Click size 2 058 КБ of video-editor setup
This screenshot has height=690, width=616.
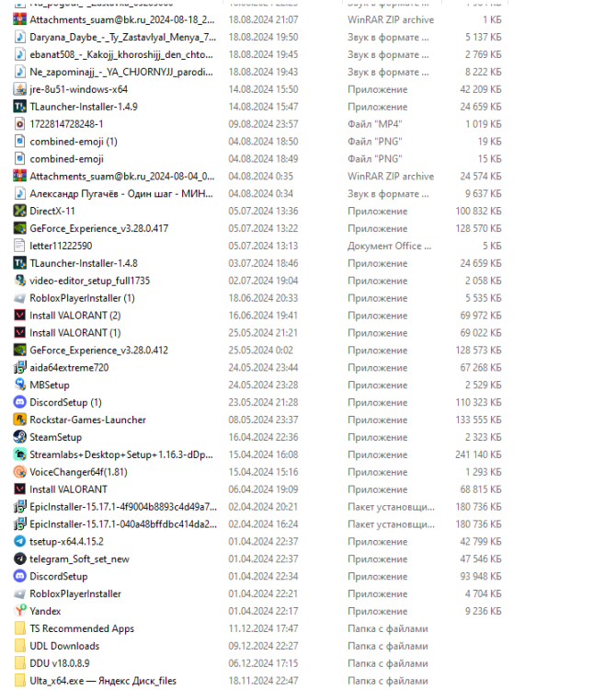tap(484, 281)
